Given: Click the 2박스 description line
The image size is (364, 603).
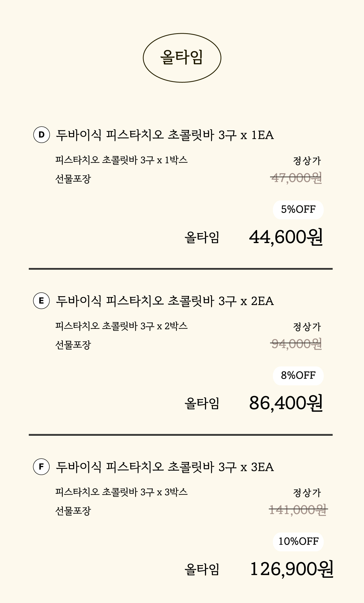Looking at the screenshot, I should pos(121,326).
